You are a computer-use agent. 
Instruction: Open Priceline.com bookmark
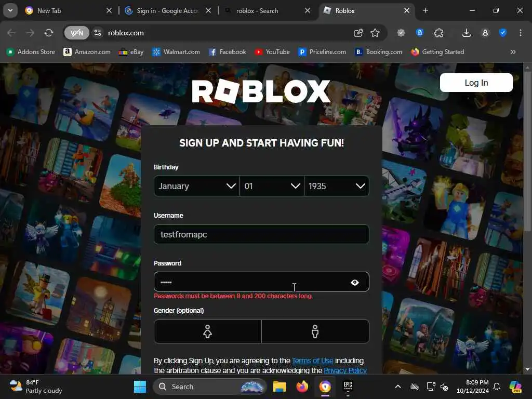[322, 52]
